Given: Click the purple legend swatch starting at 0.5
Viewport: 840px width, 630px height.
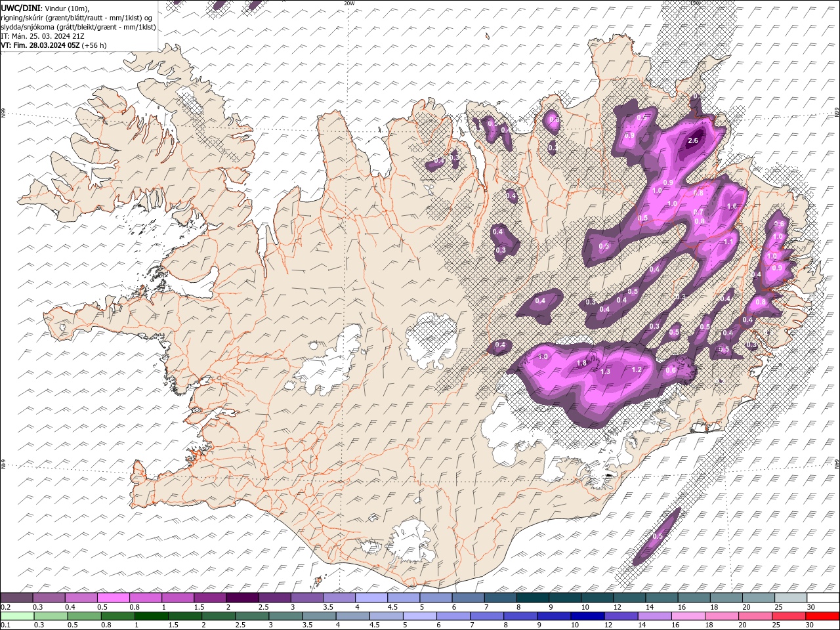Looking at the screenshot, I should 113,597.
